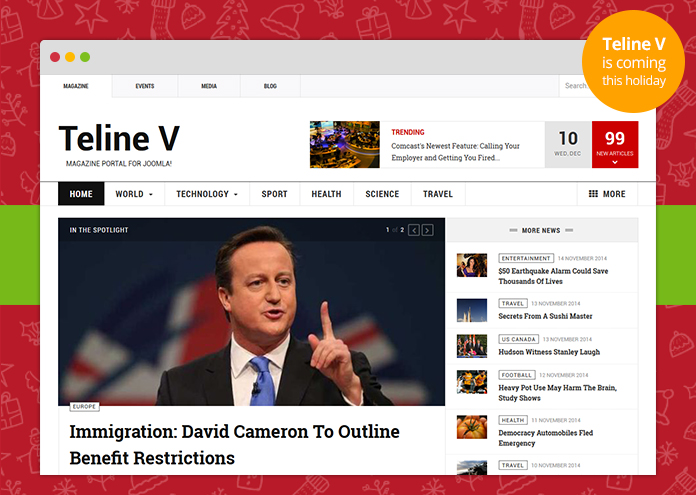Viewport: 696px width, 495px height.
Task: Click the In The Spotlight label
Action: click(99, 230)
